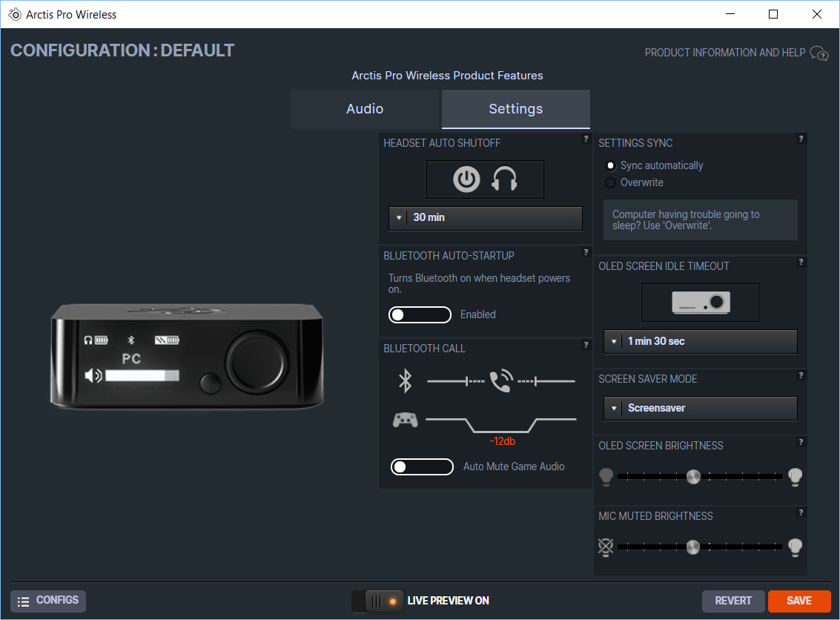Image resolution: width=840 pixels, height=620 pixels.
Task: Click the REVERT button
Action: coord(733,601)
